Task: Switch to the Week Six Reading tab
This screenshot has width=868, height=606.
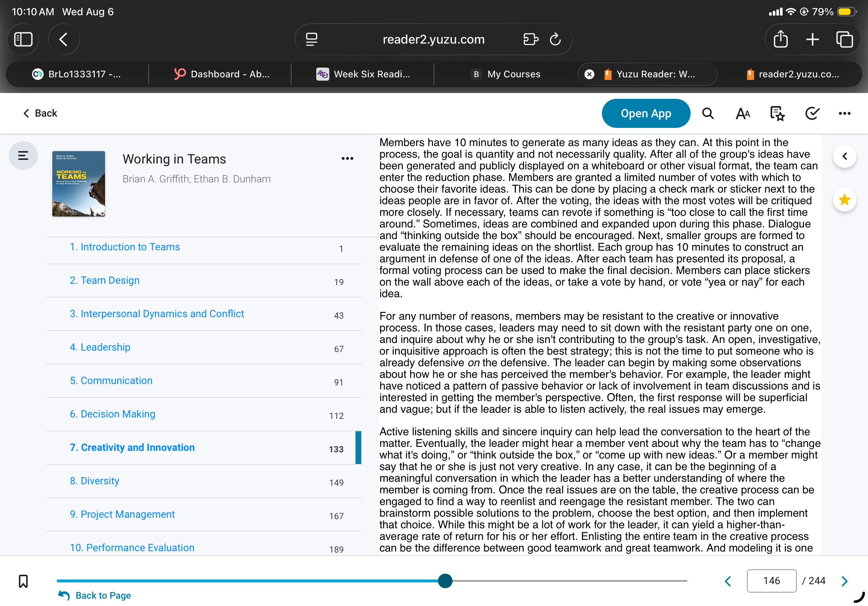Action: click(363, 74)
